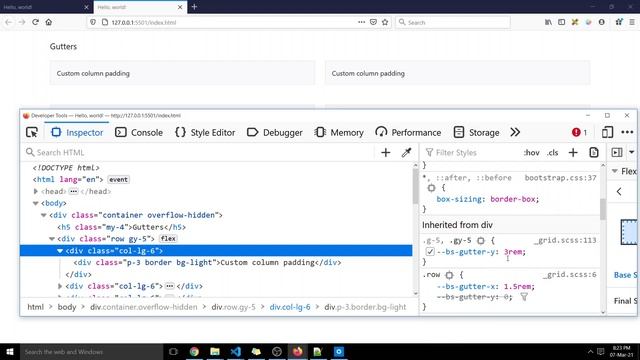The width and height of the screenshot is (640, 360).
Task: Click the Firefox search box
Action: pos(452,22)
